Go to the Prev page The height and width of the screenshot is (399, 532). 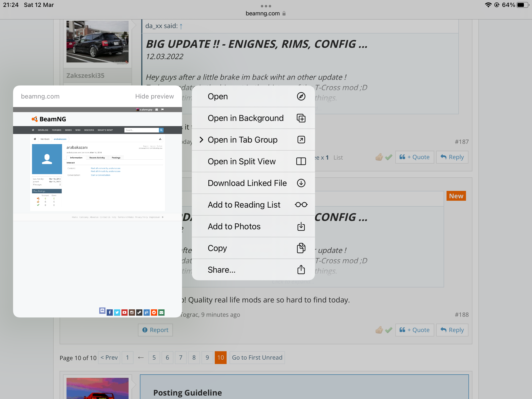109,358
